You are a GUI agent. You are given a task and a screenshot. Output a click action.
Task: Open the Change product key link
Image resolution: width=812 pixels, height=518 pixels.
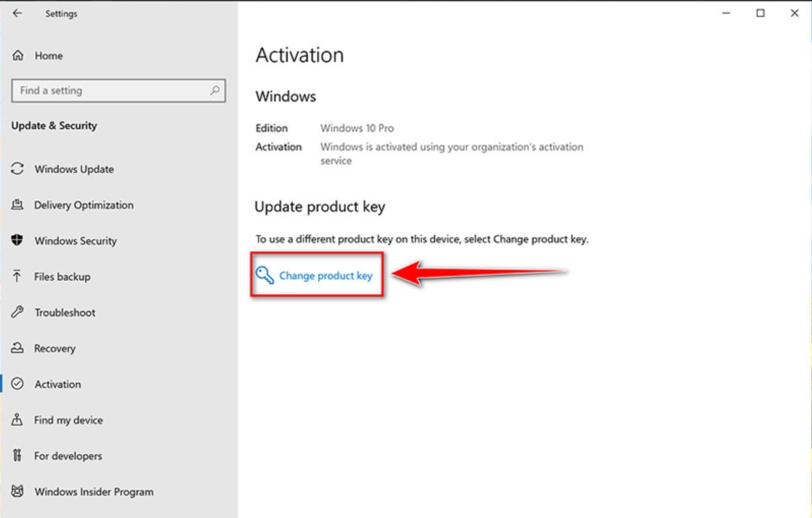point(326,276)
